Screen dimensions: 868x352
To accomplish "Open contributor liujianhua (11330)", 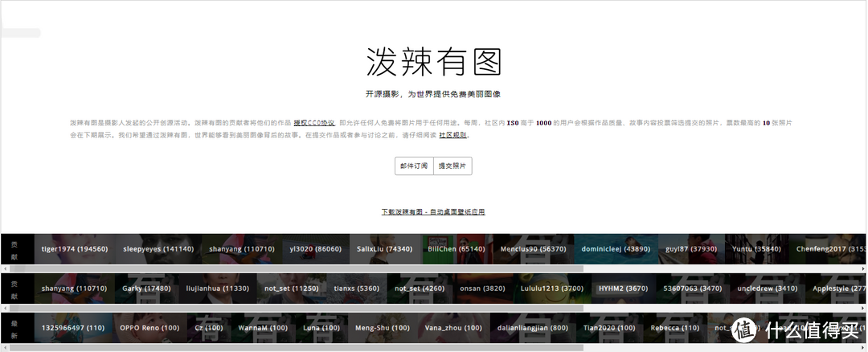I will coord(218,289).
